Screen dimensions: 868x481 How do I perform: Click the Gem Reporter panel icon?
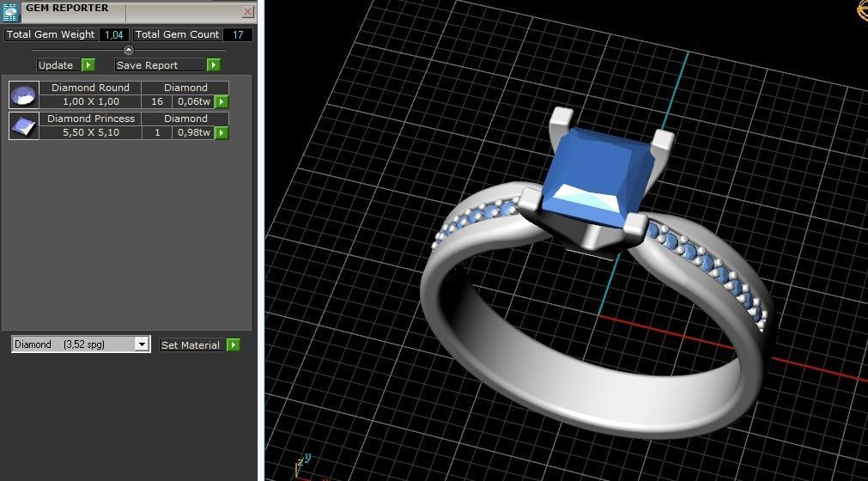pyautogui.click(x=10, y=11)
